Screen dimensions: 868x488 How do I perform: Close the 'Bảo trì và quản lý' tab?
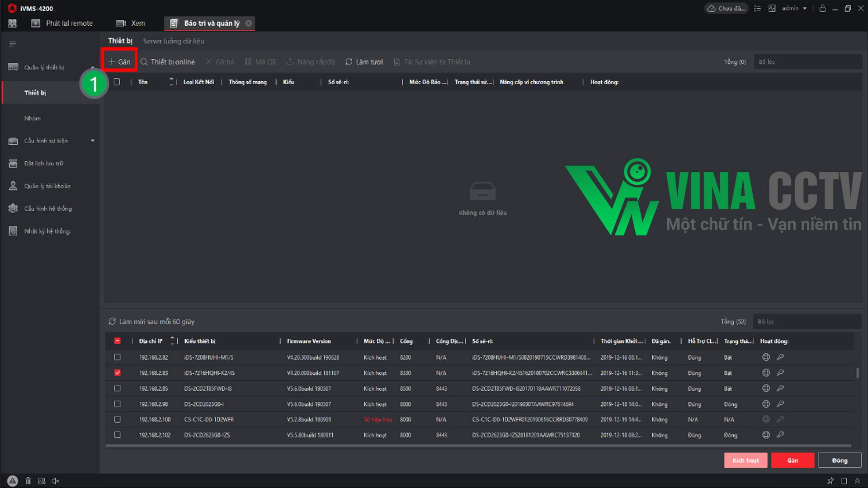point(249,23)
